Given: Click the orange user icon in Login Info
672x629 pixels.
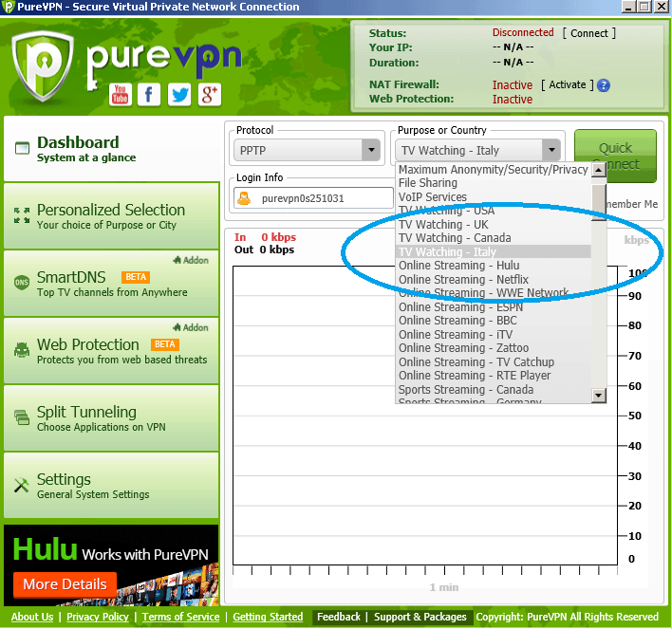Looking at the screenshot, I should pyautogui.click(x=244, y=198).
